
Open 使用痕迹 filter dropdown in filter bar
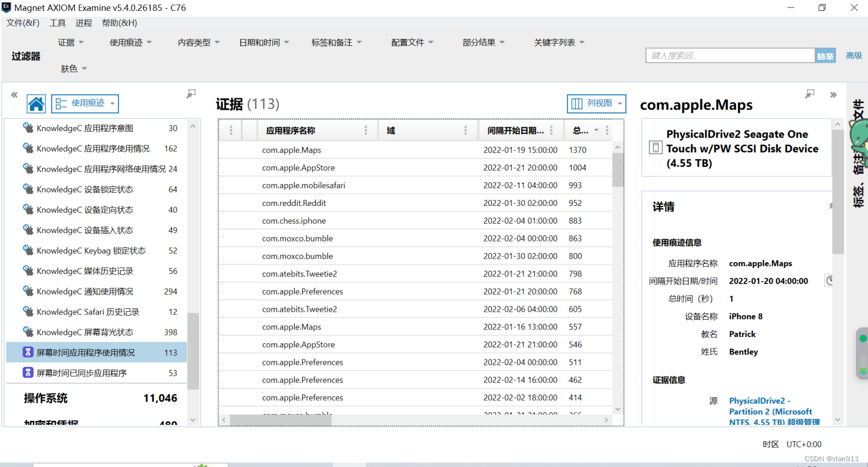131,43
